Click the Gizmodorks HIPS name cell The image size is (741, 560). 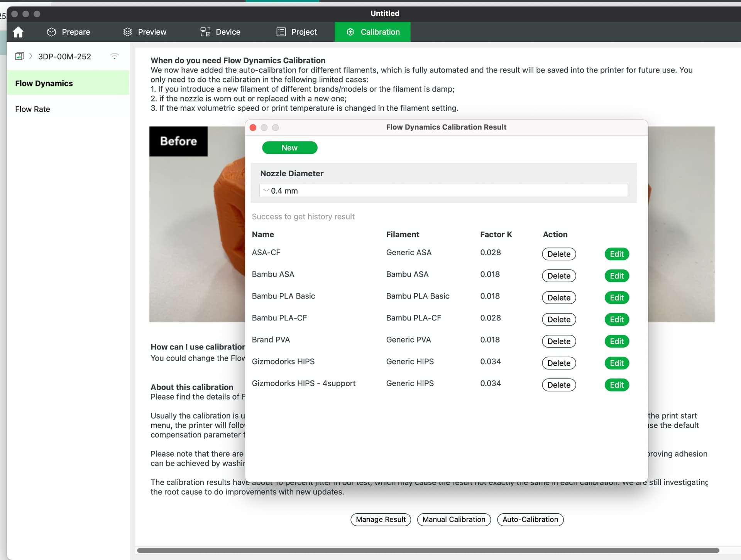click(x=283, y=361)
